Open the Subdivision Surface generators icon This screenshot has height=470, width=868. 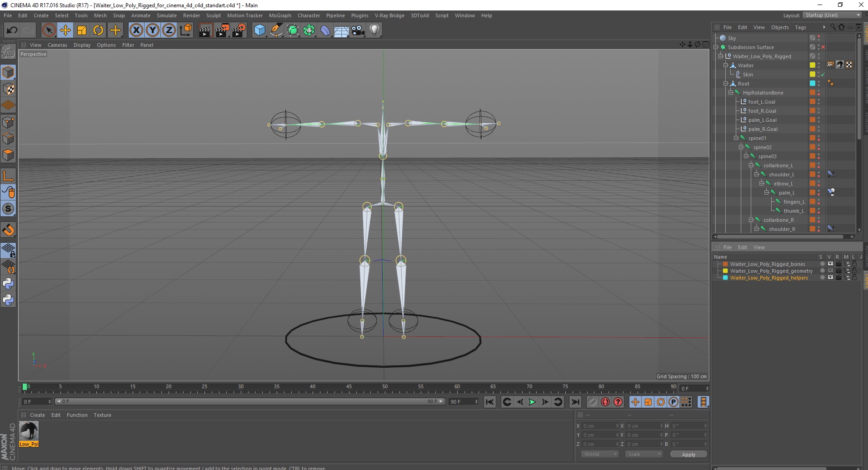(293, 30)
